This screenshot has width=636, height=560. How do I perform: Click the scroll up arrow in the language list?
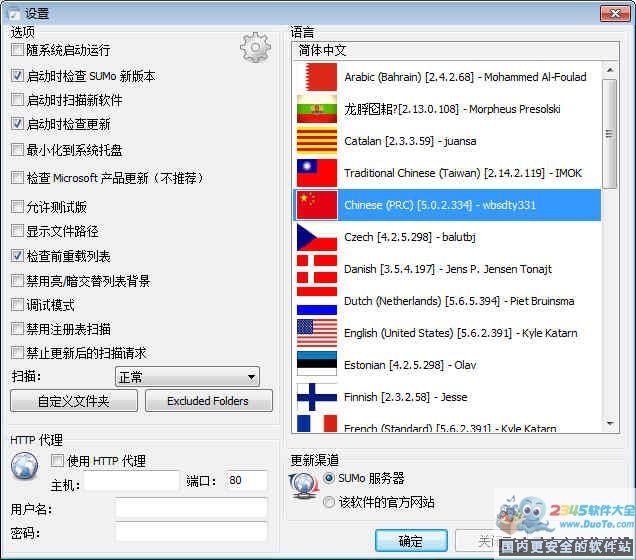(x=609, y=70)
